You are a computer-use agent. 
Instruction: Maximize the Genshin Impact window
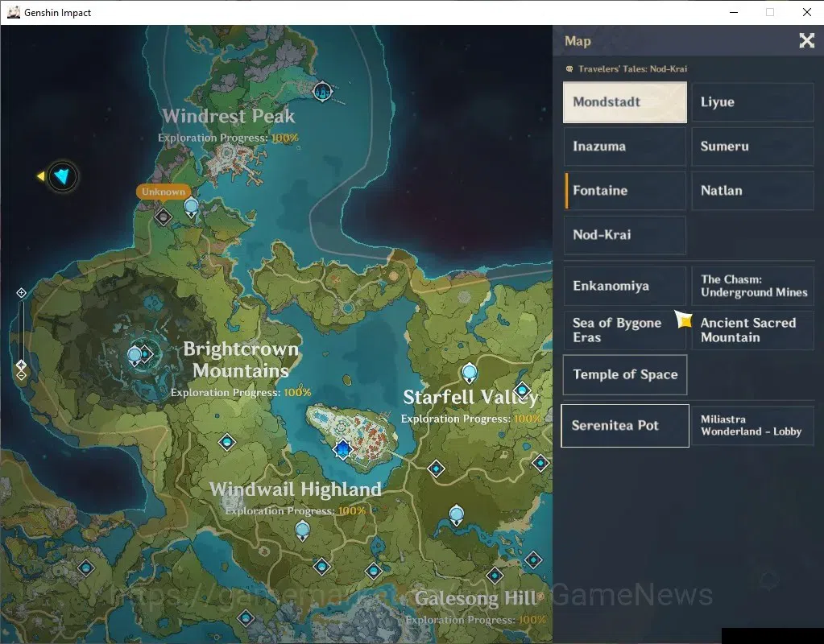pos(770,12)
